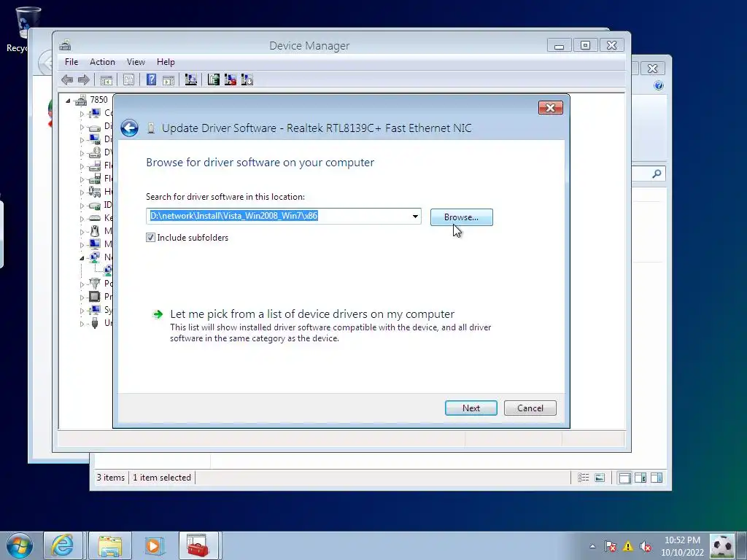This screenshot has width=747, height=560.
Task: Click the Back toolbar arrow in Device Manager
Action: (x=67, y=79)
